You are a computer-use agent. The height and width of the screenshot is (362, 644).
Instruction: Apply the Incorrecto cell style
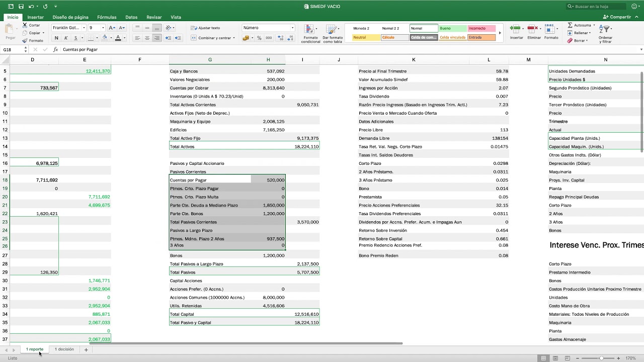[x=481, y=29]
